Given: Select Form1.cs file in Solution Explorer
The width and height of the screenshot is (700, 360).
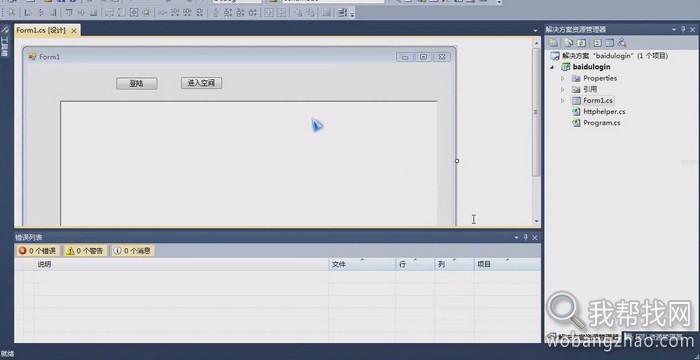Looking at the screenshot, I should (592, 100).
